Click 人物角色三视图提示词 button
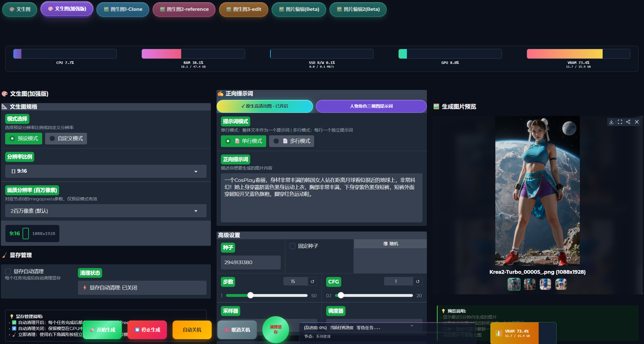644x344 pixels. click(x=371, y=106)
